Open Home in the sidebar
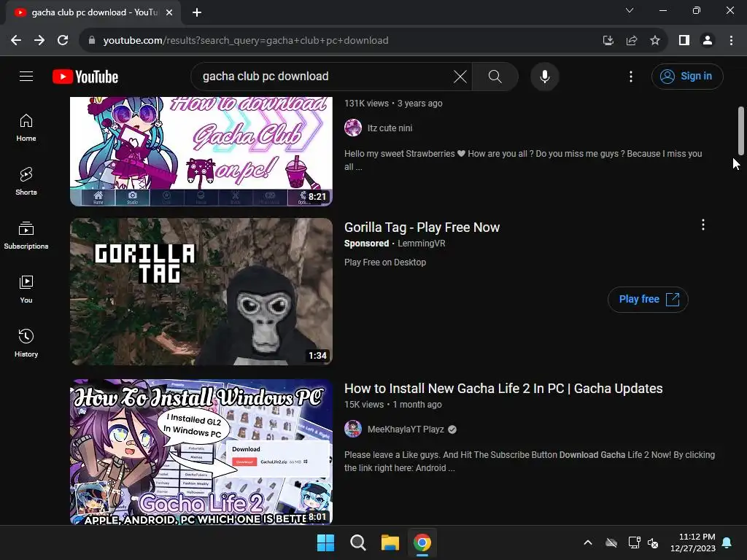747x560 pixels. (26, 128)
